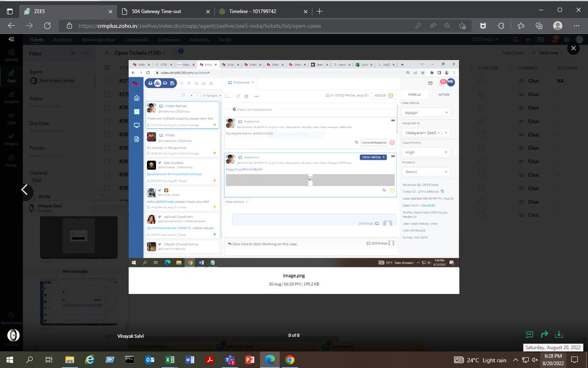
Task: Open the Edge profile avatar
Action: pyautogui.click(x=558, y=26)
